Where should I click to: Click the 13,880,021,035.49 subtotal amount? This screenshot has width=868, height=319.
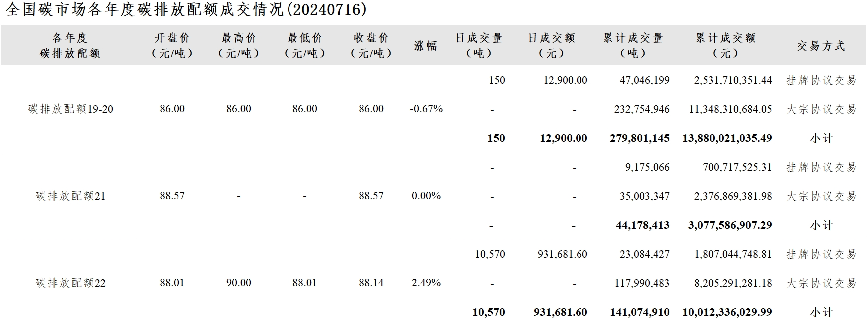click(x=727, y=138)
